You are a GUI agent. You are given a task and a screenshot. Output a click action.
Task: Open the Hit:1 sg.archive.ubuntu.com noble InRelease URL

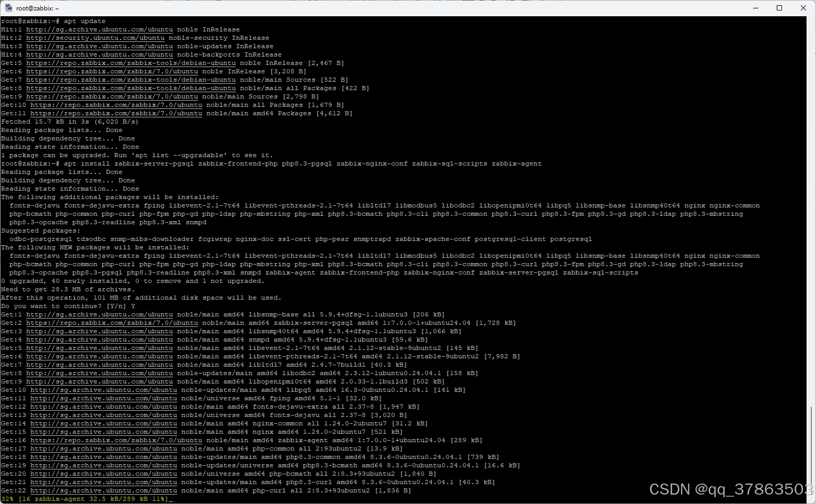pos(100,30)
